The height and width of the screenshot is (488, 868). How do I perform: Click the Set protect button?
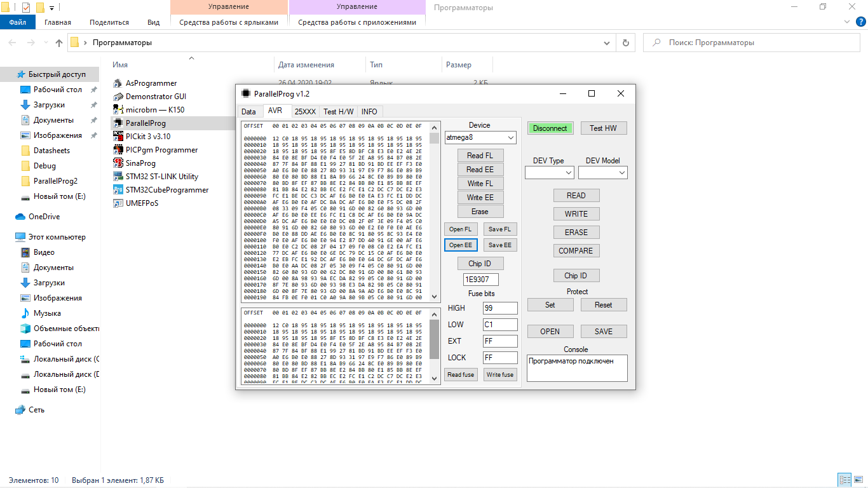(550, 305)
